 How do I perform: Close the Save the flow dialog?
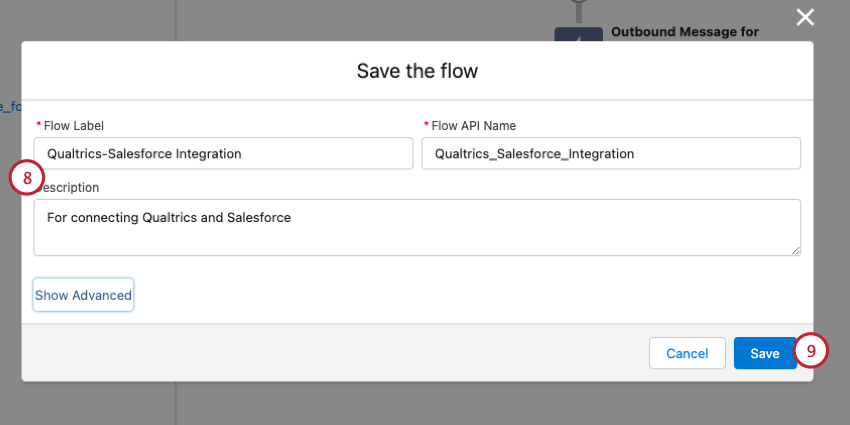pos(805,17)
